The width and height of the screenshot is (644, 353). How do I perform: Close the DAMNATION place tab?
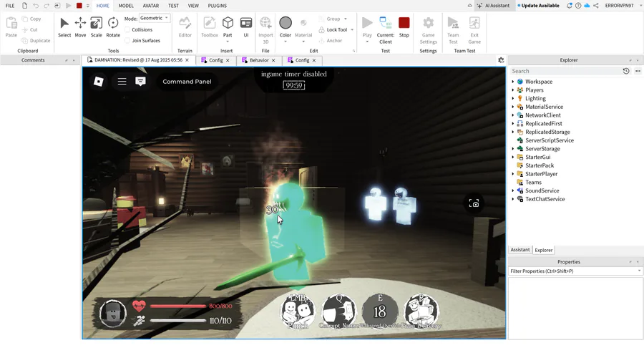187,60
